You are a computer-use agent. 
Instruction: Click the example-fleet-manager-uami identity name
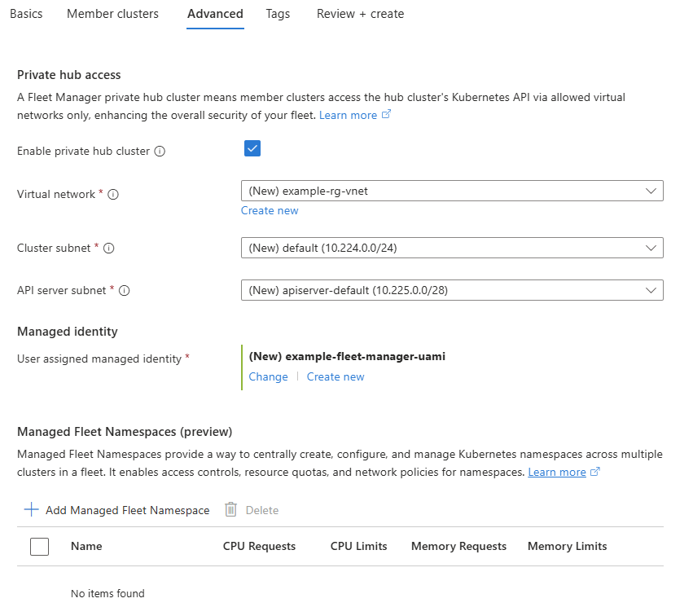click(348, 356)
